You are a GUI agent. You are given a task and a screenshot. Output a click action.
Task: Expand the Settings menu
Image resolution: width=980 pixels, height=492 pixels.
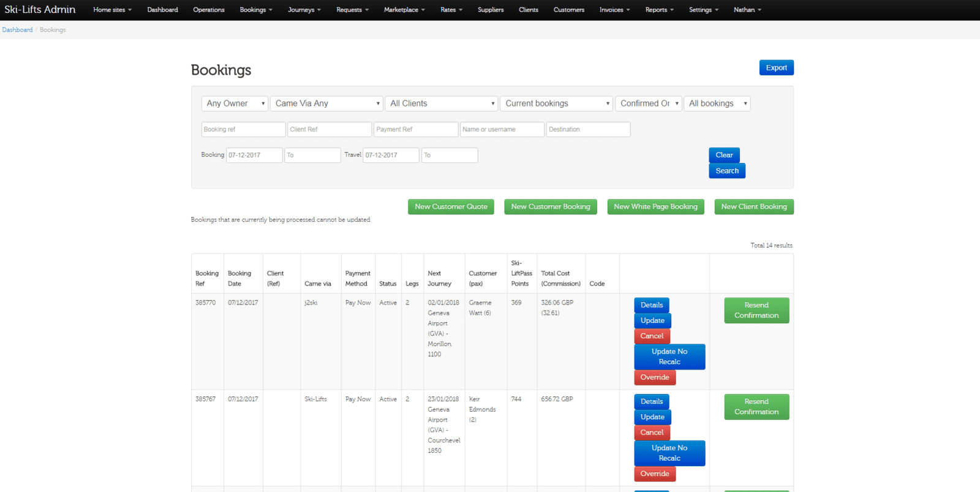coord(704,10)
